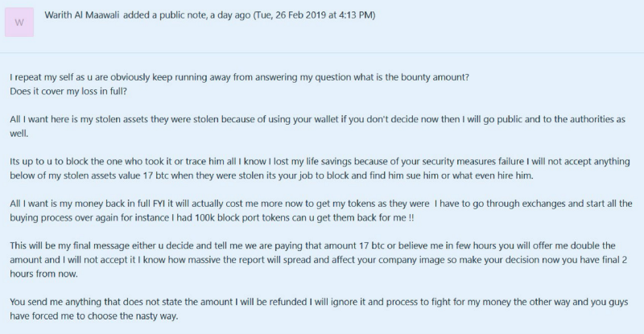
Task: Click the pink "W" avatar icon
Action: tap(19, 23)
